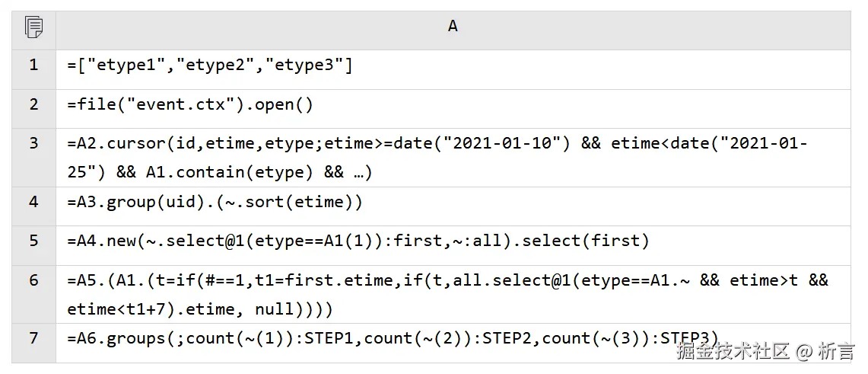Click the select-all corner sheet icon
The image size is (868, 374).
coord(33,28)
